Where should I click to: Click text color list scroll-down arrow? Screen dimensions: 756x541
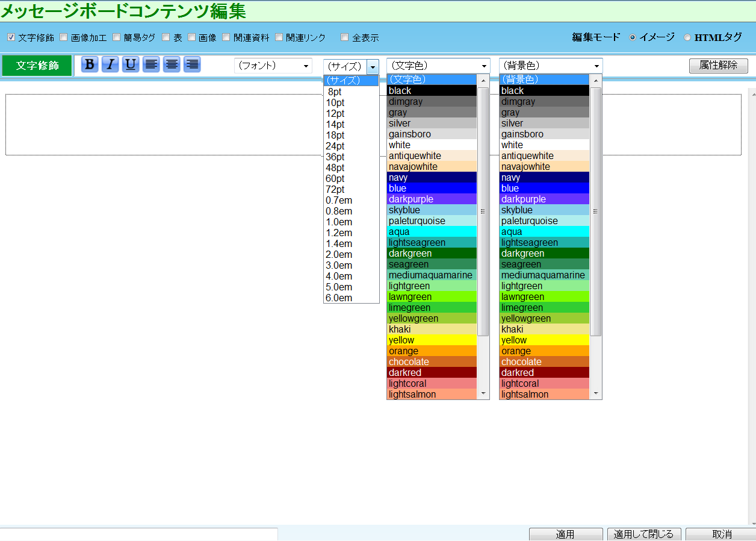483,393
